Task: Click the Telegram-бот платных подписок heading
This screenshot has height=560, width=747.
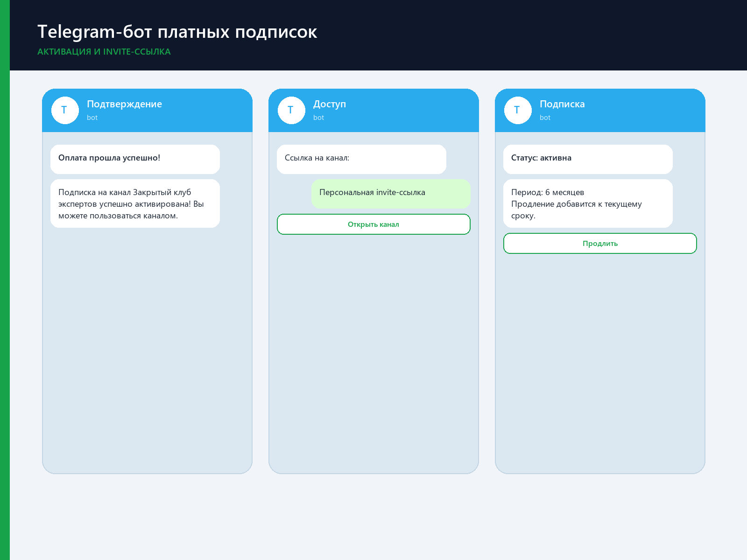Action: (x=177, y=32)
